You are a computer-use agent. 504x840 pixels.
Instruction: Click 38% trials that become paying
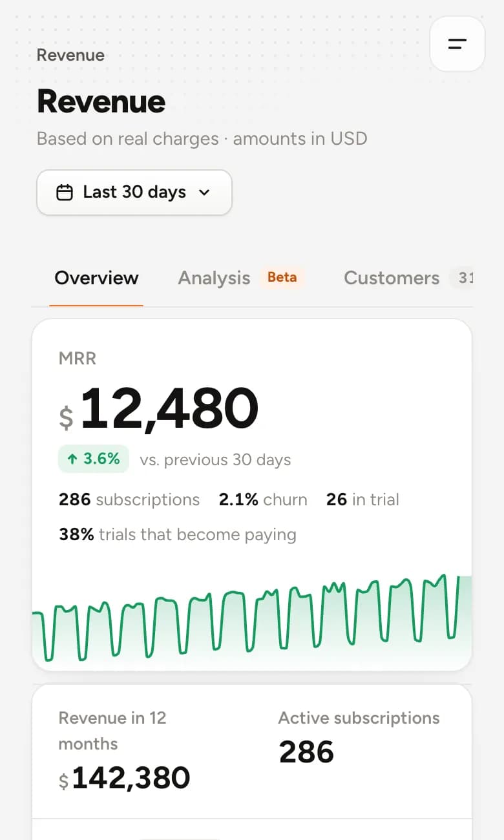point(178,535)
